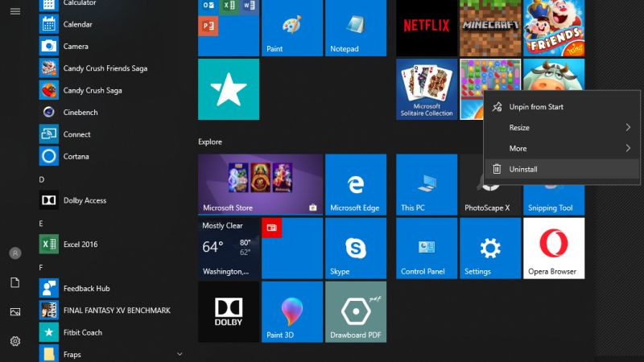The image size is (644, 362).
Task: Open the Calendar app in the list
Action: coord(111,24)
